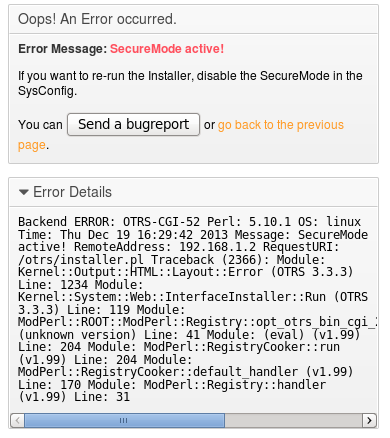
Task: Click the Oops! An Error occurred heading
Action: pos(97,19)
